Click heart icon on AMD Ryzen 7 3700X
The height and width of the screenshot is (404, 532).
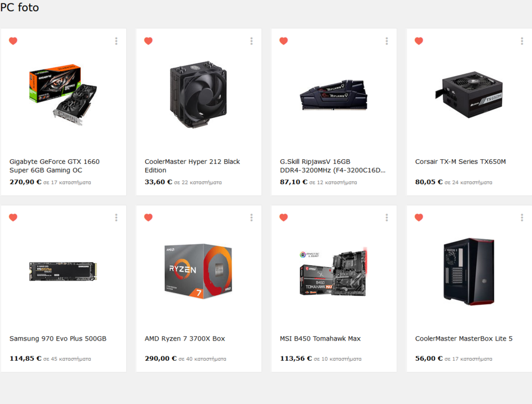(x=148, y=217)
